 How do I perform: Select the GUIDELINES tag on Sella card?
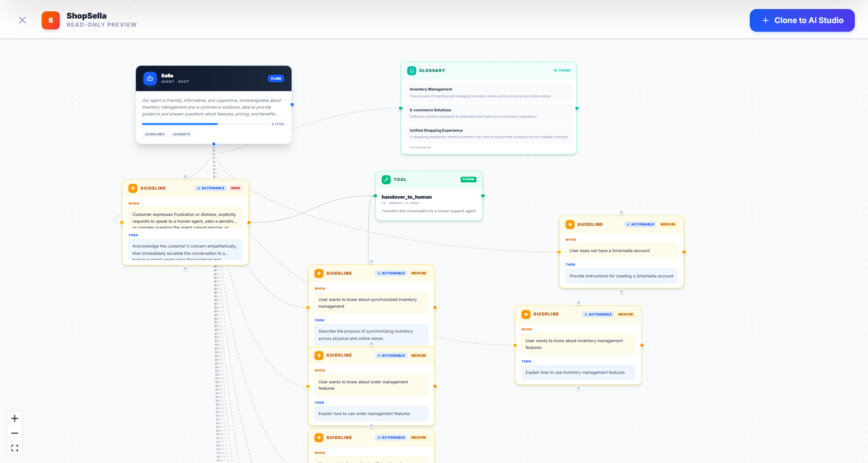pos(155,134)
